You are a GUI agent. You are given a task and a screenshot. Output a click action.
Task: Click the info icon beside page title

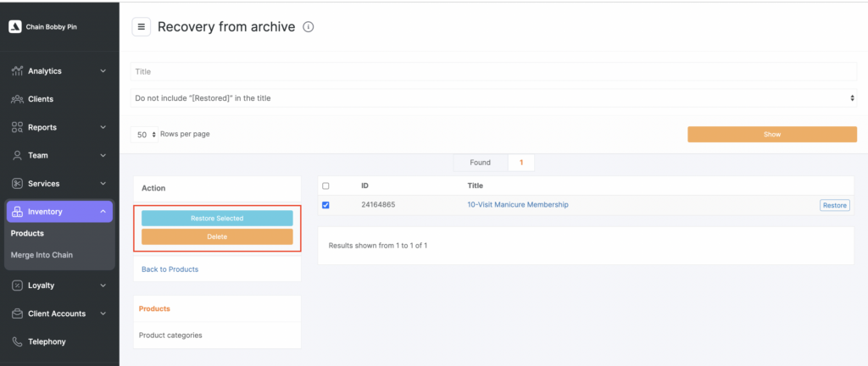(309, 27)
